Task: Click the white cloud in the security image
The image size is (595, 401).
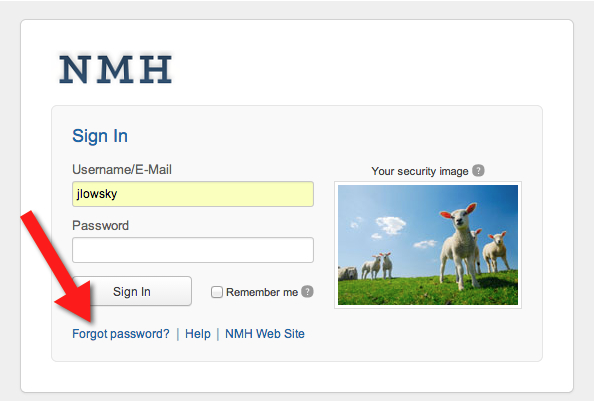Action: click(390, 225)
